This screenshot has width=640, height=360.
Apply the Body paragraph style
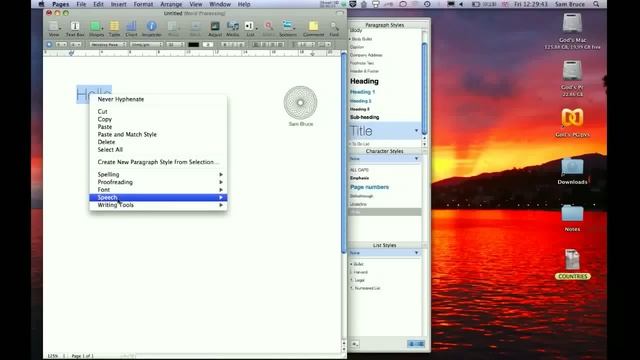[x=356, y=30]
